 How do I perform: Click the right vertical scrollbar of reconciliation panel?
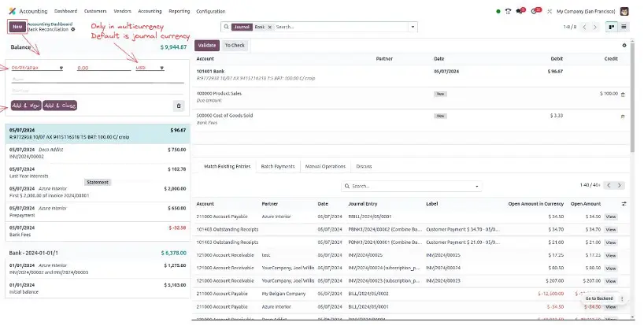(632, 97)
